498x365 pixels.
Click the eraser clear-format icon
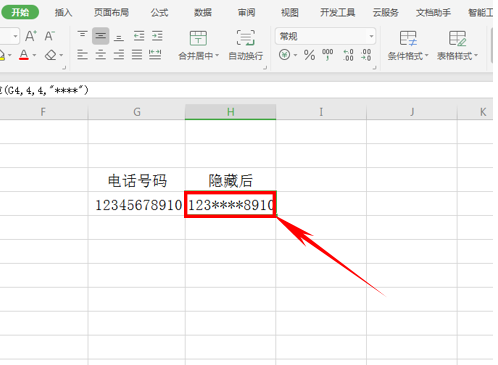pyautogui.click(x=51, y=55)
